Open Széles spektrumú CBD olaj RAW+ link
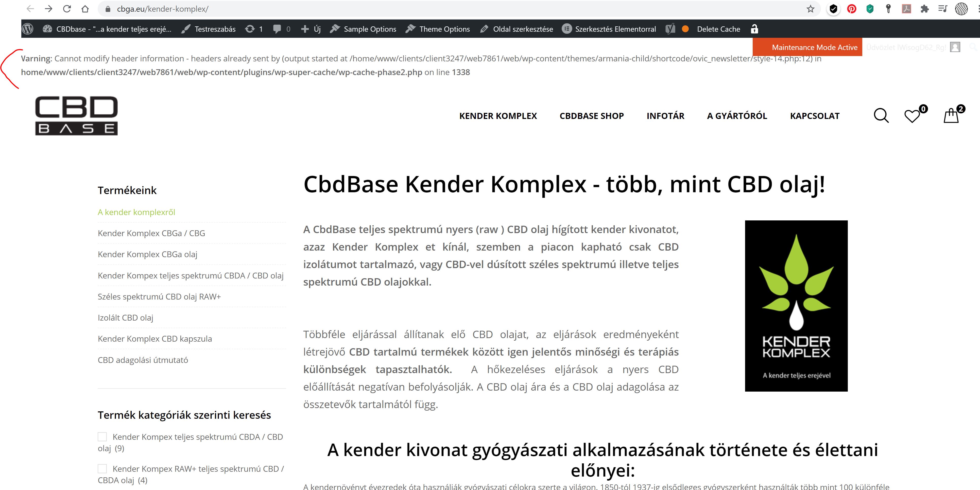 pos(159,296)
